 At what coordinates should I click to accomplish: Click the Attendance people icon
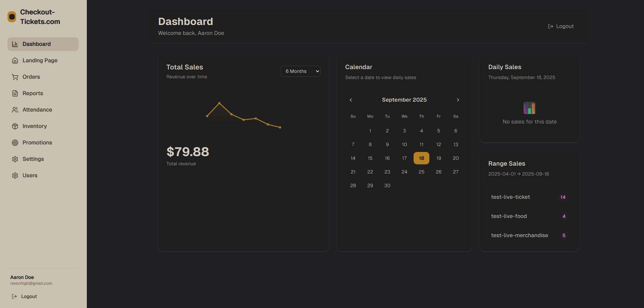pos(15,110)
